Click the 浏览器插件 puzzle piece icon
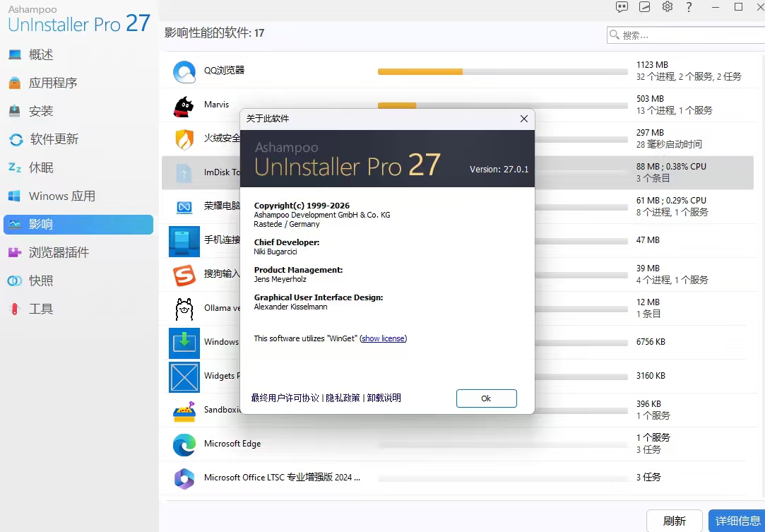This screenshot has width=765, height=532. 15,252
